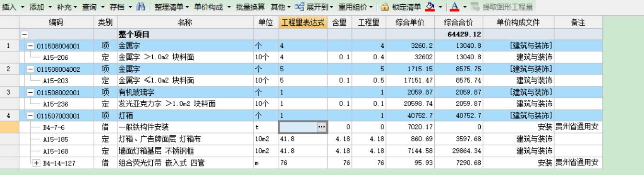This screenshot has height=175, width=644.
Task: Select tree row A15-185
Action: coord(56,139)
